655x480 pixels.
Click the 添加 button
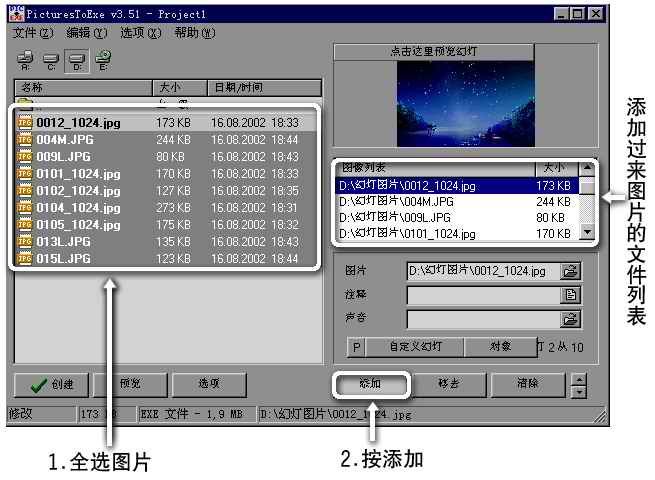pyautogui.click(x=371, y=384)
